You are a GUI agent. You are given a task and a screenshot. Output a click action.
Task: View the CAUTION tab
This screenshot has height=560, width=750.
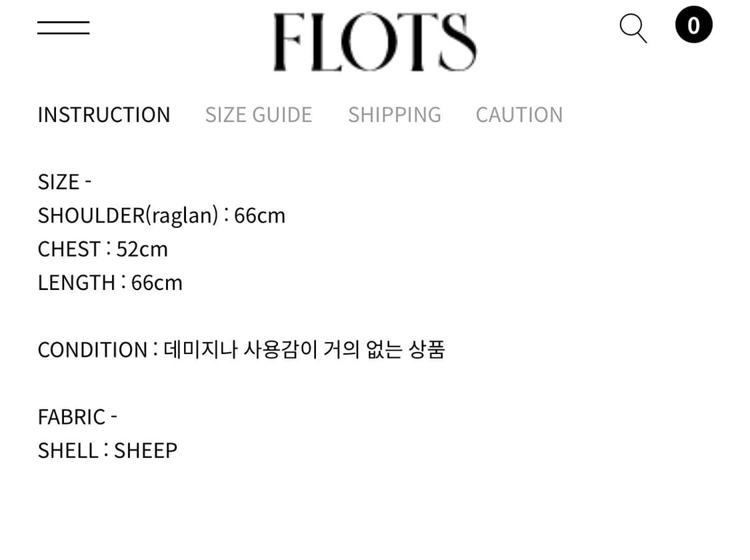pyautogui.click(x=519, y=115)
